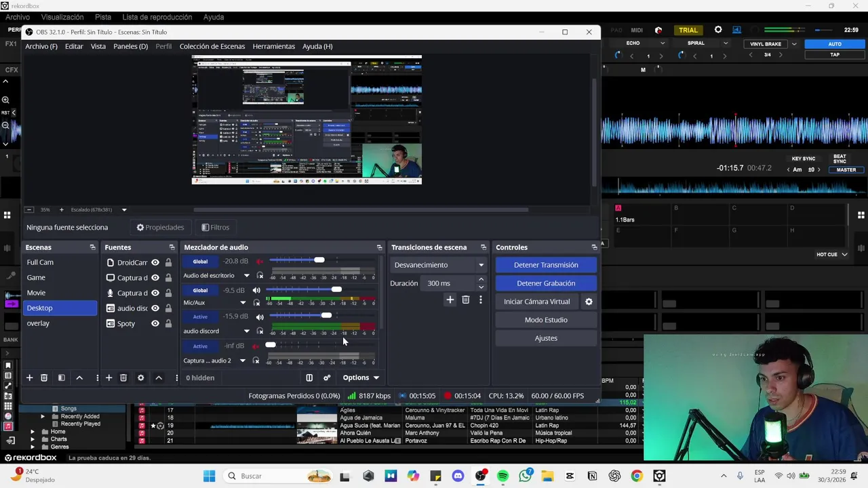
Task: Adjust audio discord volume slider handle
Action: point(326,316)
